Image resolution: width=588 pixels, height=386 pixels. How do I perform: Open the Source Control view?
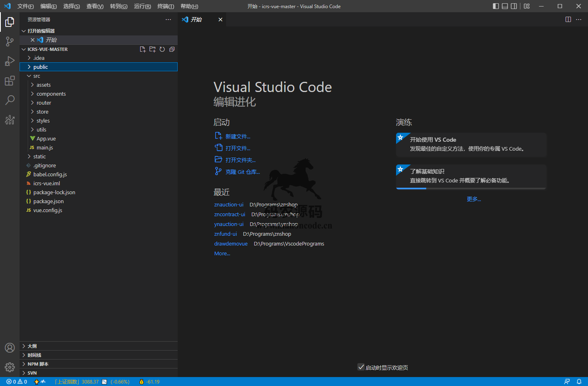[x=10, y=42]
